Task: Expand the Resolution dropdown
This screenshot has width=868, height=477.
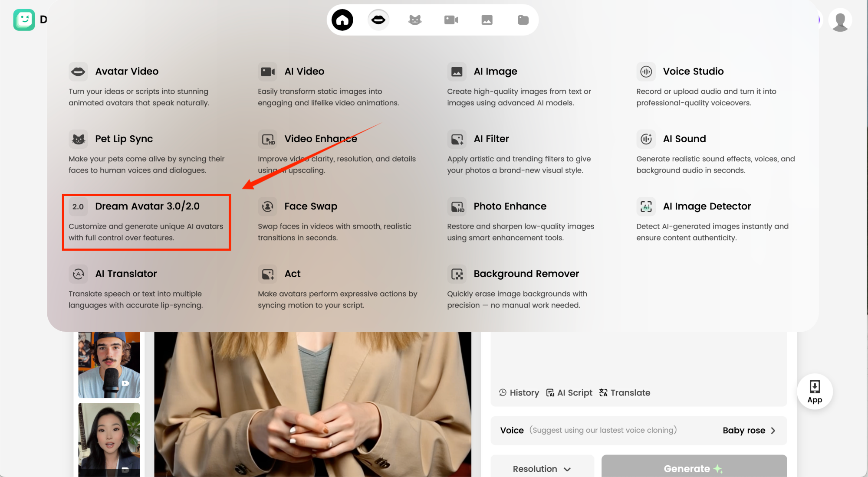Action: [542, 469]
